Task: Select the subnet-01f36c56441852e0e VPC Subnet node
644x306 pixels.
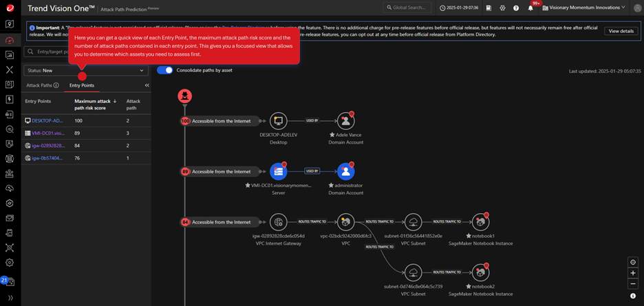Action: [x=413, y=222]
